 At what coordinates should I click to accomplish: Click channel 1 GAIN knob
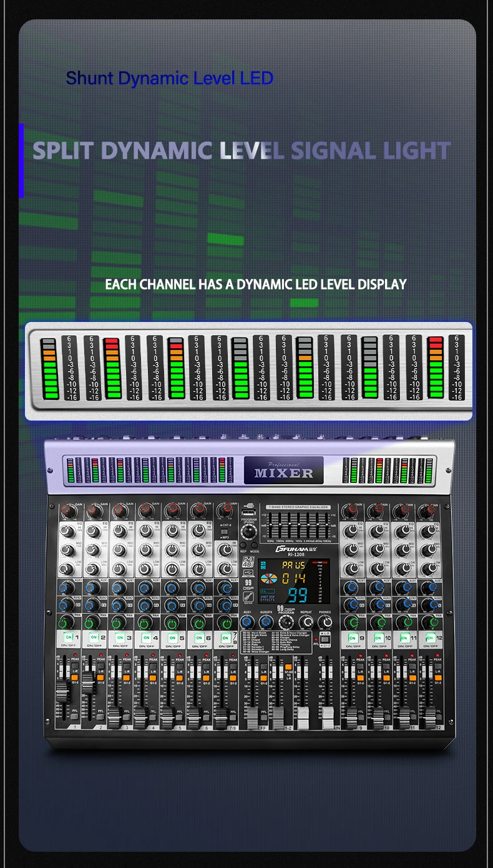[67, 512]
